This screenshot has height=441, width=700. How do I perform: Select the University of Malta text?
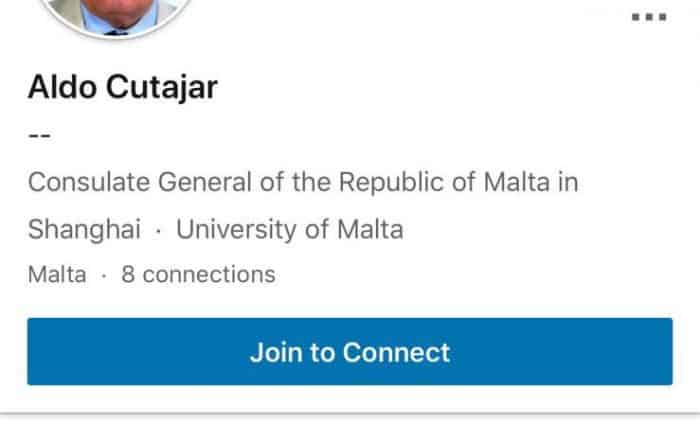290,229
